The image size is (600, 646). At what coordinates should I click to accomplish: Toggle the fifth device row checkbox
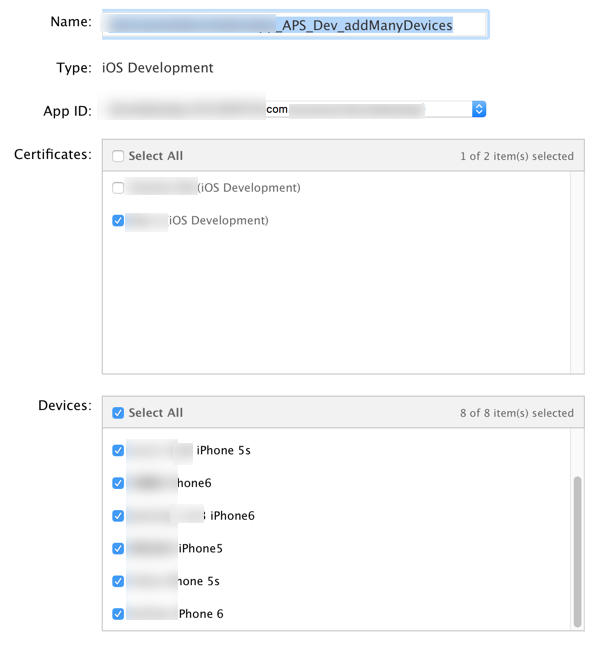click(119, 581)
